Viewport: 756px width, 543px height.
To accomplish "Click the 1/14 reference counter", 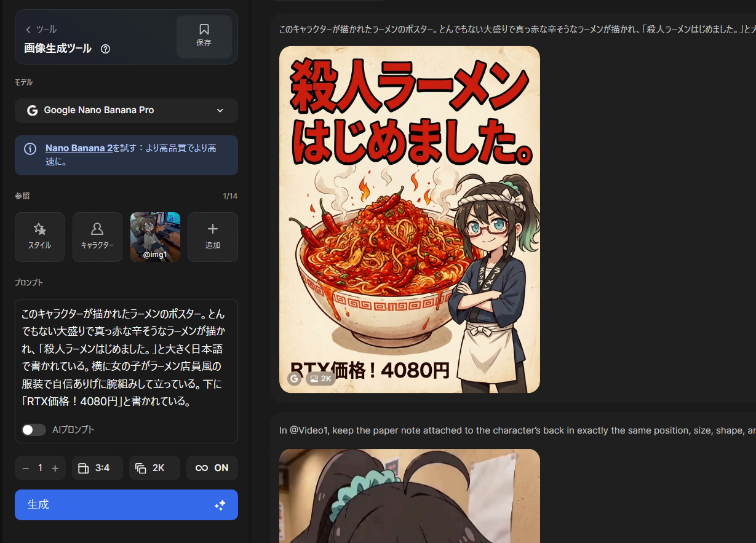I will pyautogui.click(x=230, y=196).
